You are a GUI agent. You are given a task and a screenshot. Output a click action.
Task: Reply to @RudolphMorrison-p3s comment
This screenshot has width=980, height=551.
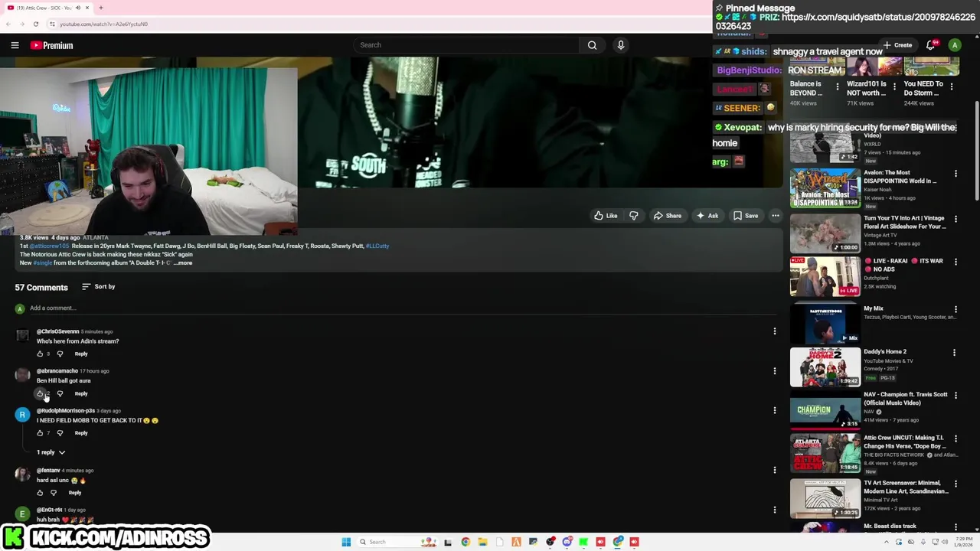pos(81,433)
